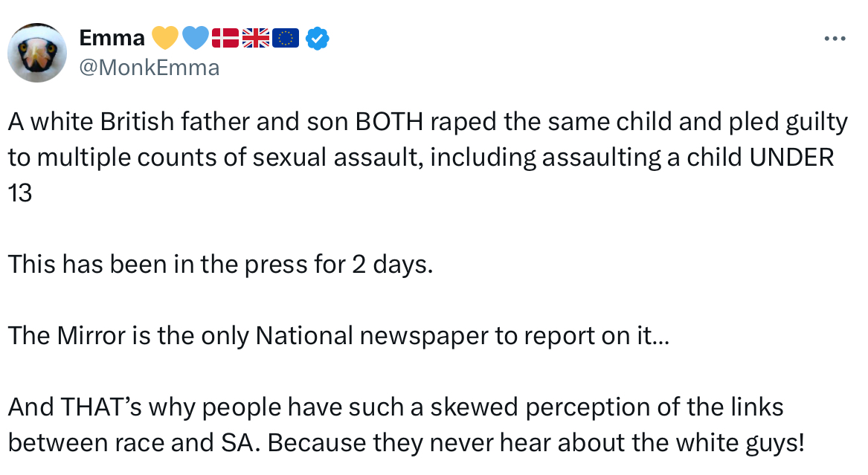Click the paragraph beginning 'A white British father'
868x475 pixels.
[428, 158]
